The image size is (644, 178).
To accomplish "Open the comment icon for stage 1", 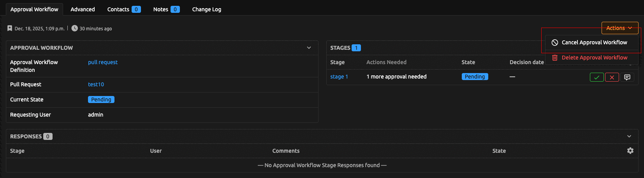I will (x=627, y=77).
